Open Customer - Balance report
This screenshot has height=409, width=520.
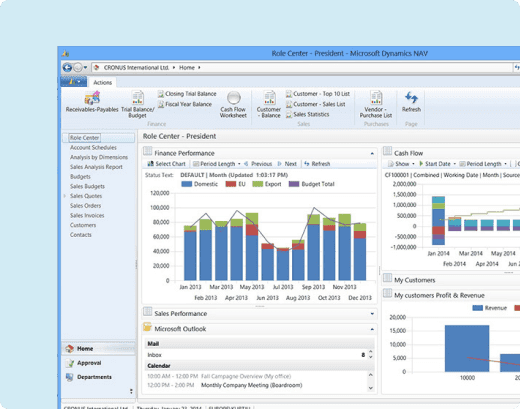point(269,105)
